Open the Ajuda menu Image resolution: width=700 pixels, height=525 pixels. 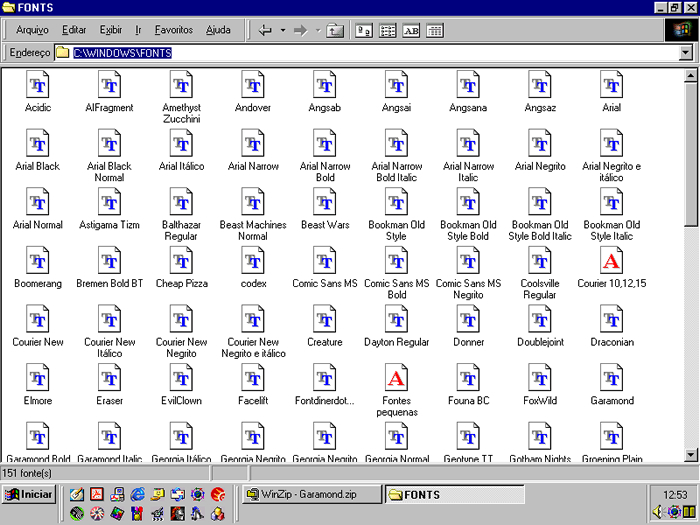tap(218, 30)
